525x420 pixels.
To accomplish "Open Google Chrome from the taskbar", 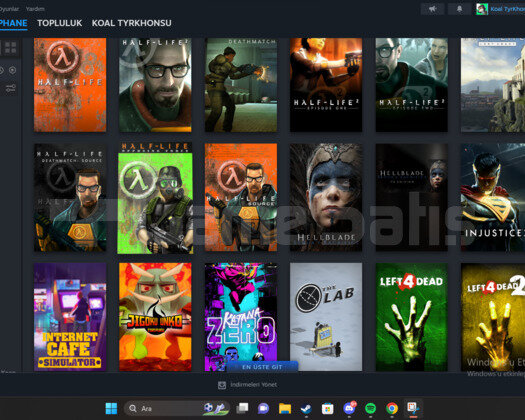I will point(392,408).
